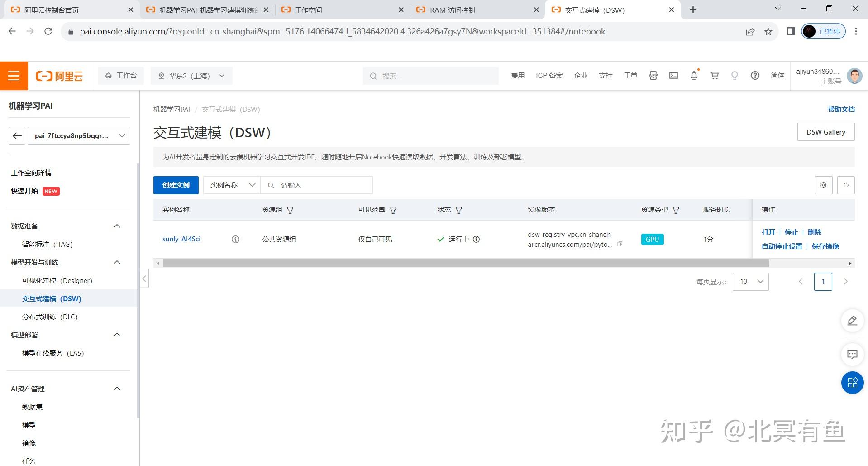Click the 创建实例 button
This screenshot has height=466, width=868.
tap(176, 185)
